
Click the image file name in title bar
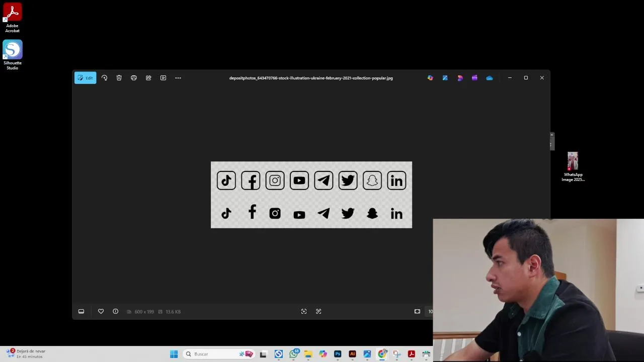311,78
